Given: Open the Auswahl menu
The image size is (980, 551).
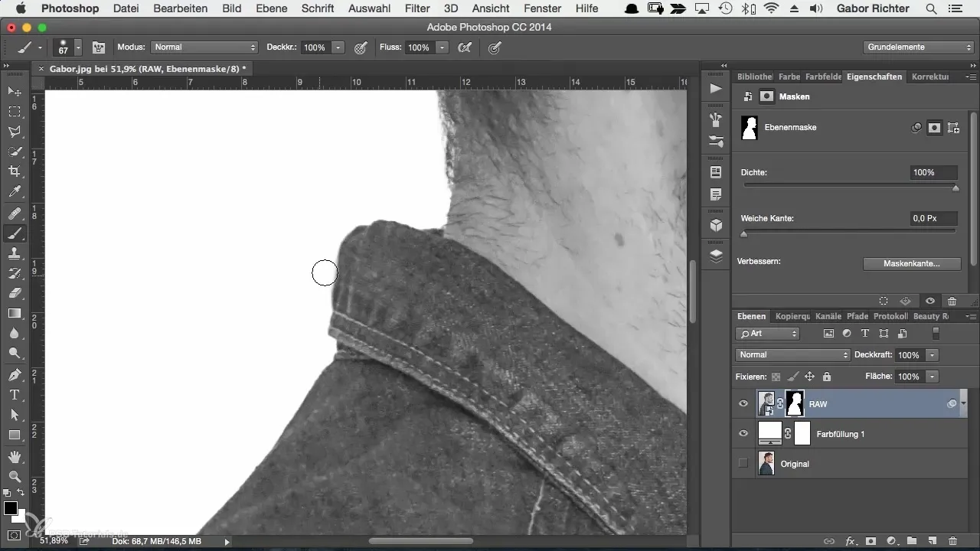Looking at the screenshot, I should [x=370, y=8].
